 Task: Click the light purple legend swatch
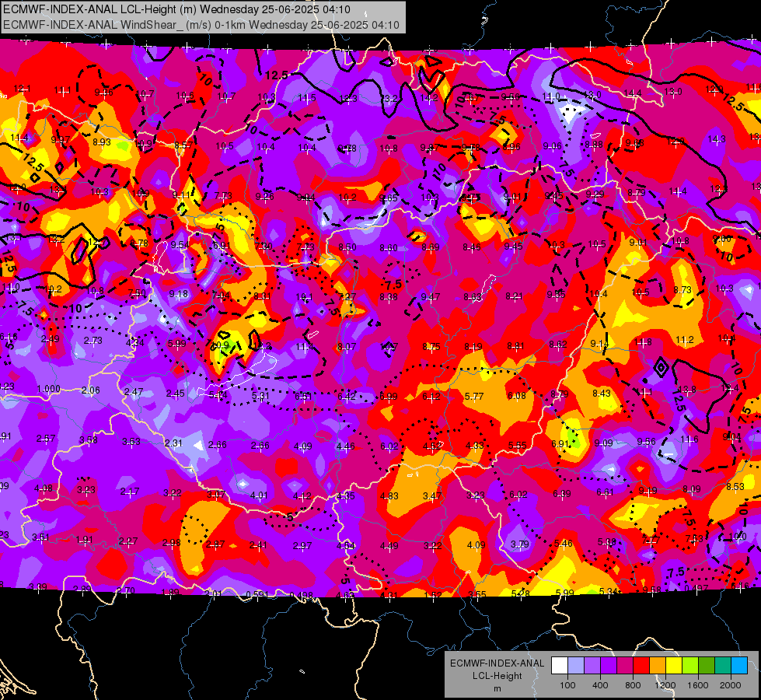(592, 665)
